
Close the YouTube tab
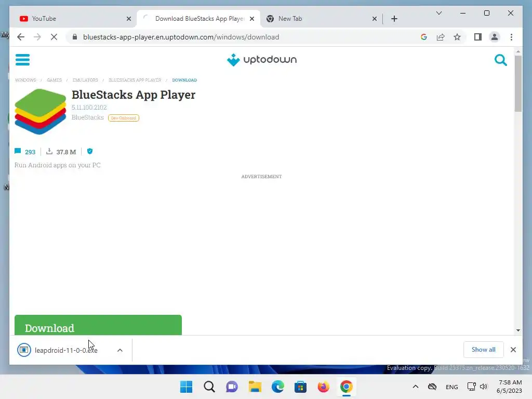129,19
